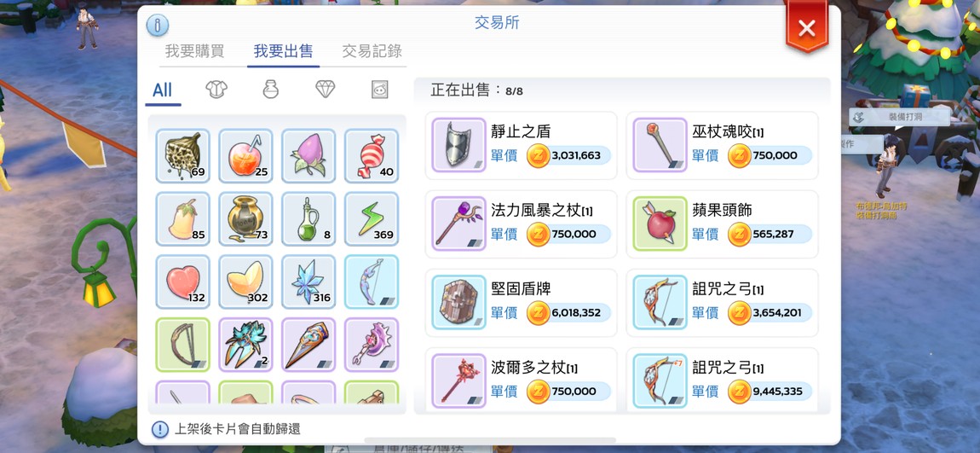Close the 交易所 window with red X
Image resolution: width=980 pixels, height=453 pixels.
click(807, 27)
